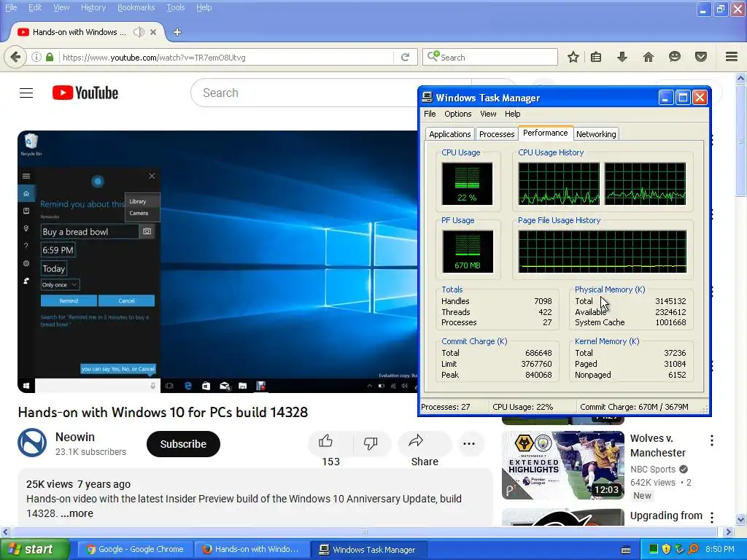Open the Firefox Tools menu
The height and width of the screenshot is (560, 747).
(175, 7)
